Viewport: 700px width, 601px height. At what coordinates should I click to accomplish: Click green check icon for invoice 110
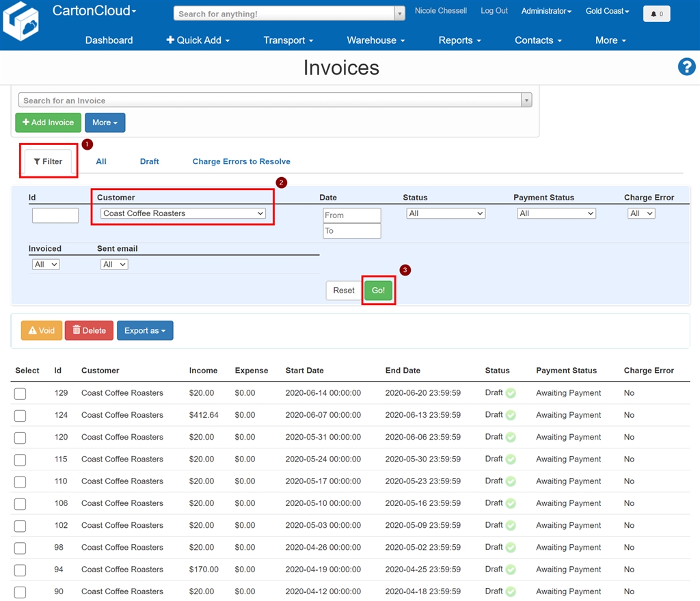[511, 481]
